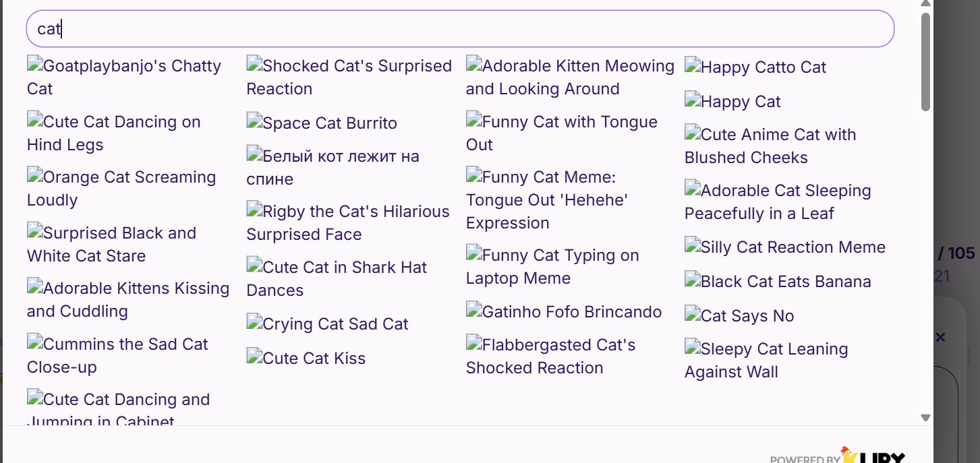The width and height of the screenshot is (980, 463).
Task: Pick the Cute Cat Kiss result
Action: click(306, 358)
